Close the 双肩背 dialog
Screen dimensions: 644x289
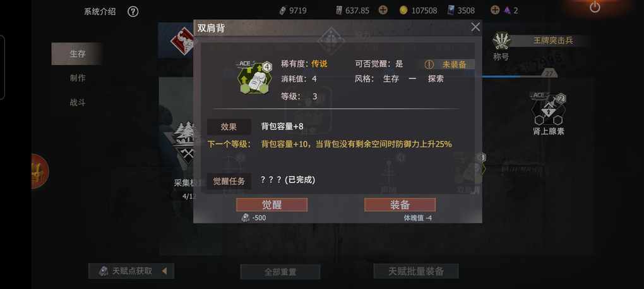coord(475,27)
